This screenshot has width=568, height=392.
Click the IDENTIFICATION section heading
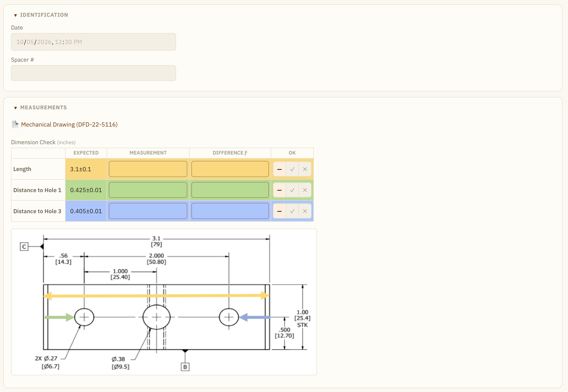tap(44, 15)
